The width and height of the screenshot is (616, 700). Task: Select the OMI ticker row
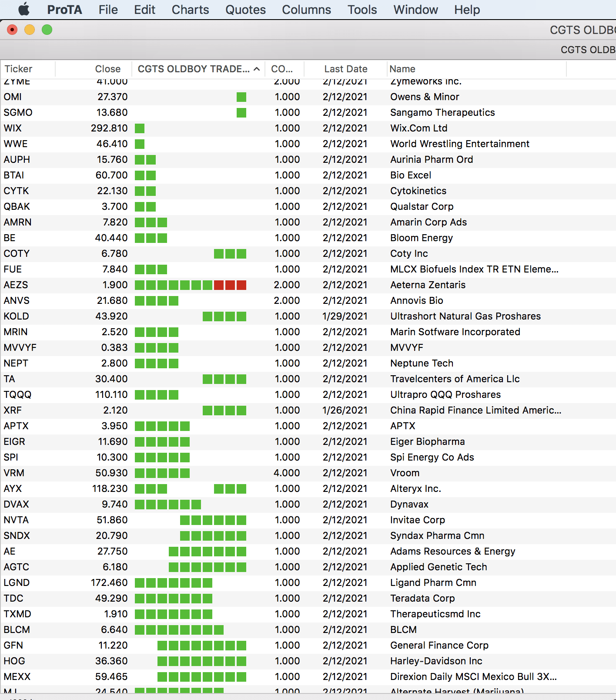[x=308, y=97]
